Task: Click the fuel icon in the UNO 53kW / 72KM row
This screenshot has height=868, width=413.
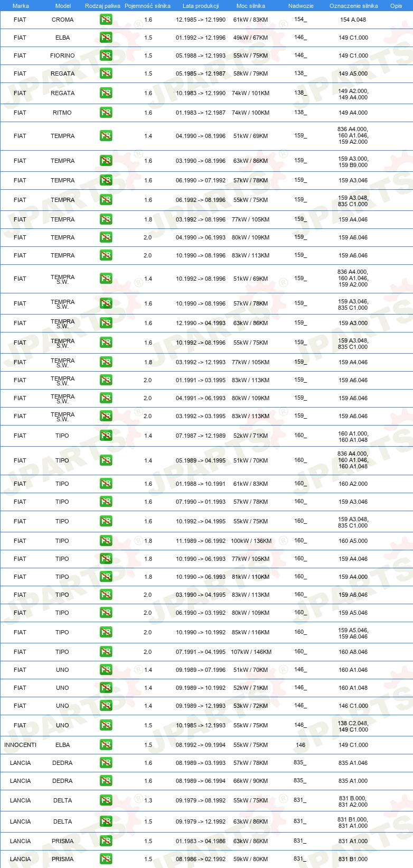Action: [106, 706]
